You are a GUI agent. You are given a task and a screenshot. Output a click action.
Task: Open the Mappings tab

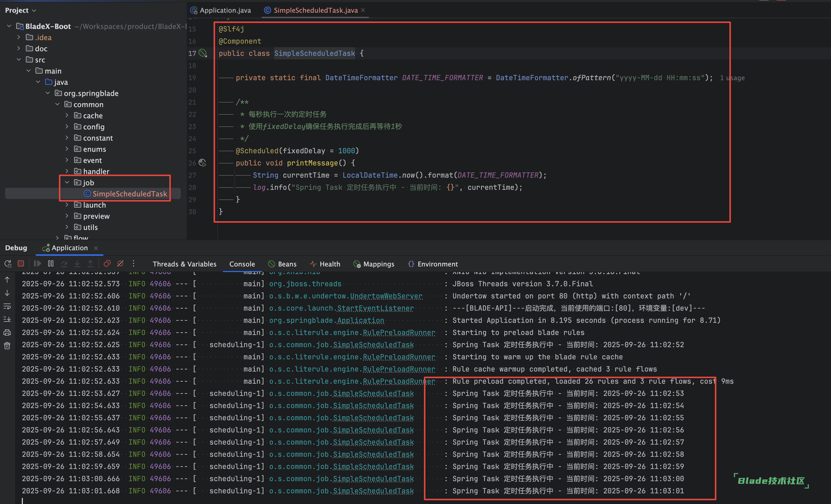(x=374, y=264)
